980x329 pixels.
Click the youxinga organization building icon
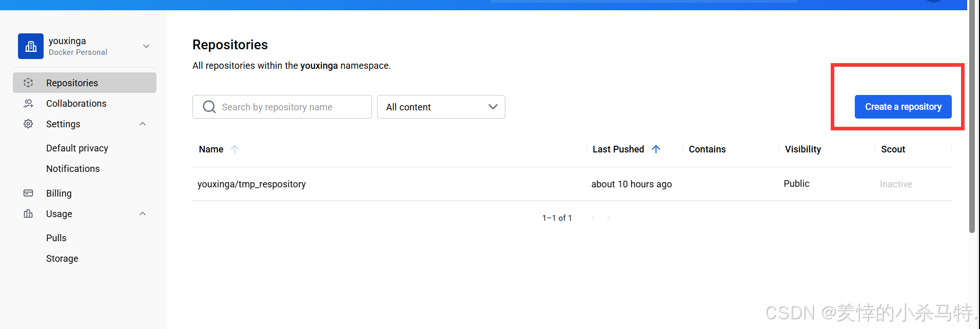point(31,46)
